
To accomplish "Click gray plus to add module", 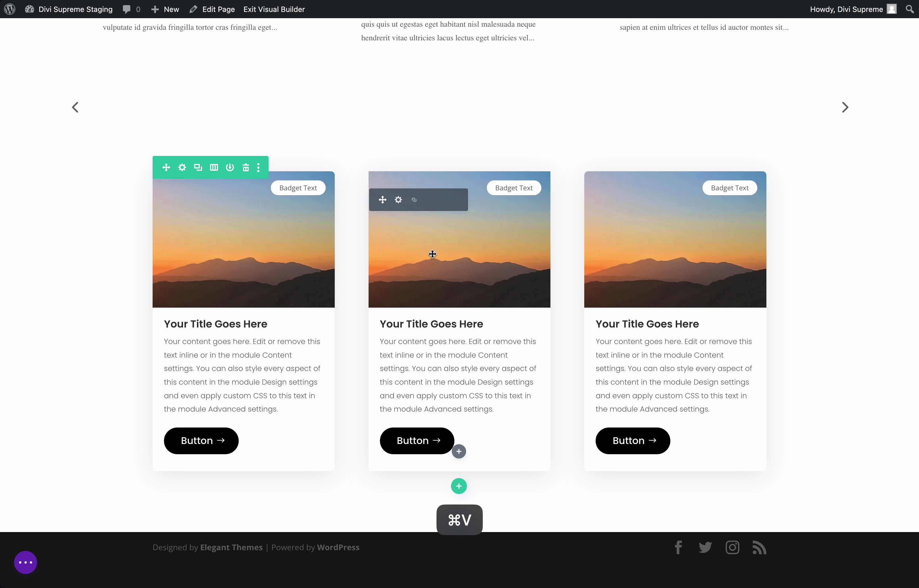I will [459, 451].
